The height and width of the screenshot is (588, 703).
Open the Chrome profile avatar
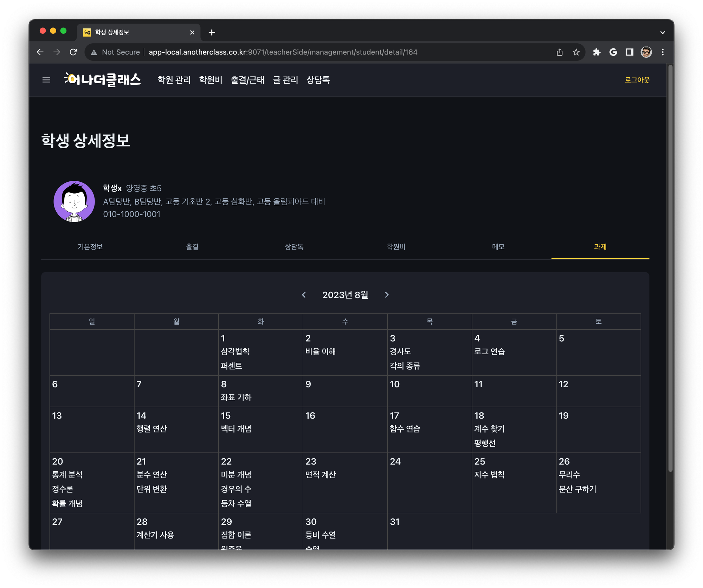(x=646, y=52)
